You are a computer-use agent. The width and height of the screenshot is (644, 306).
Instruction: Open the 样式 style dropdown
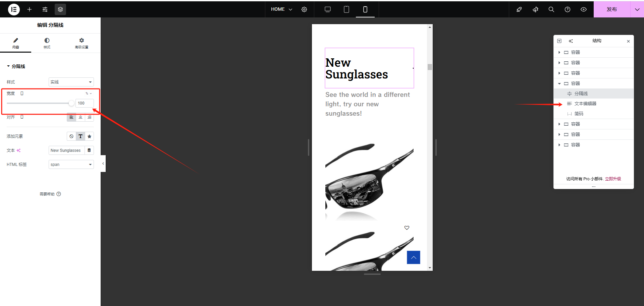pos(71,82)
